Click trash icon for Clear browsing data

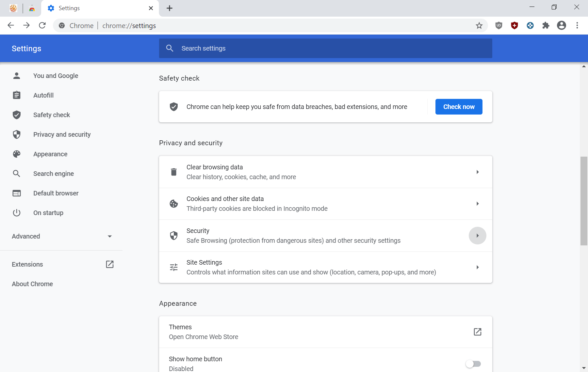(x=174, y=172)
